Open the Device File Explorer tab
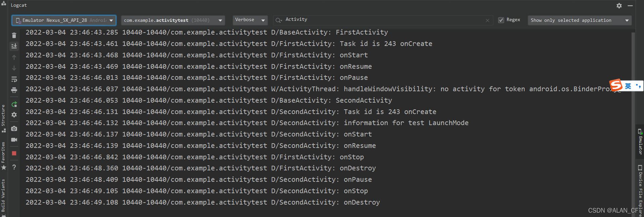The height and width of the screenshot is (217, 644). click(640, 190)
